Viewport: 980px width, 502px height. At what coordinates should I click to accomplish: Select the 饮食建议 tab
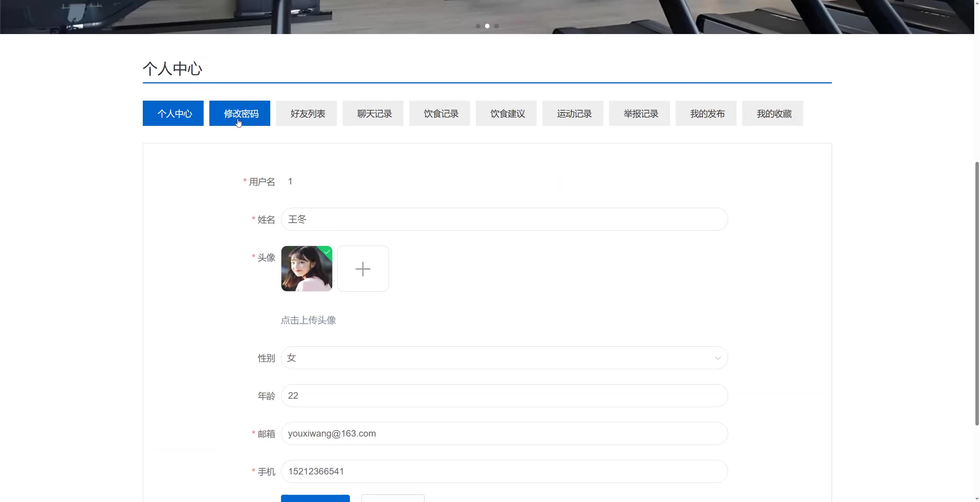[506, 113]
